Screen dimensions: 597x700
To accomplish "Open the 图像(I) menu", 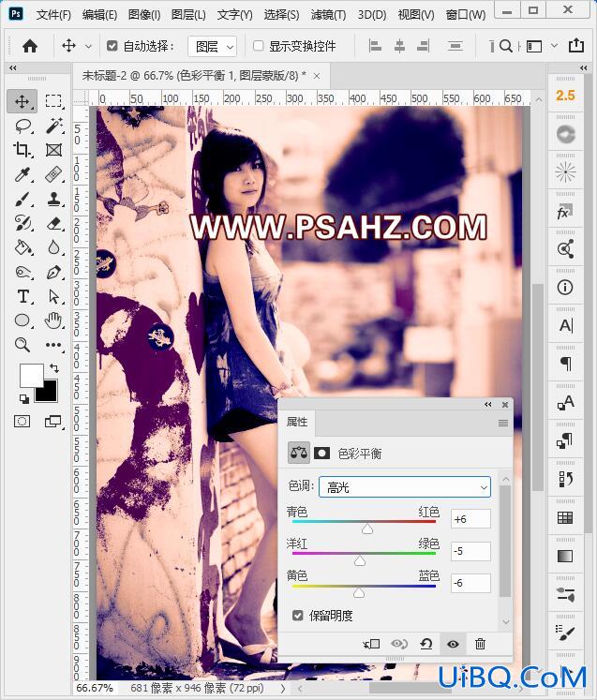I will tap(144, 15).
